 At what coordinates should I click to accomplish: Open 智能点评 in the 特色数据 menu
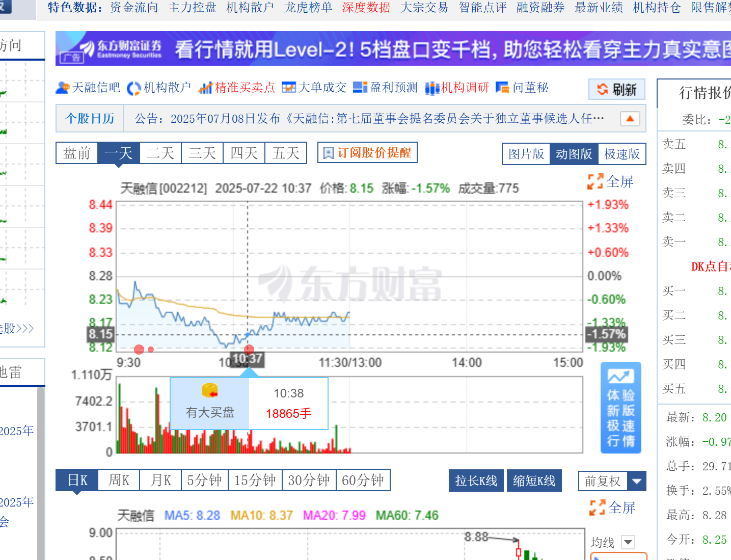coord(482,8)
